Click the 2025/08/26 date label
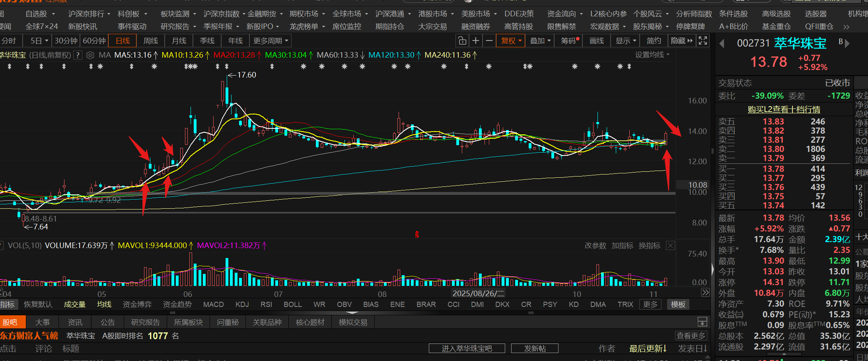 (x=479, y=294)
